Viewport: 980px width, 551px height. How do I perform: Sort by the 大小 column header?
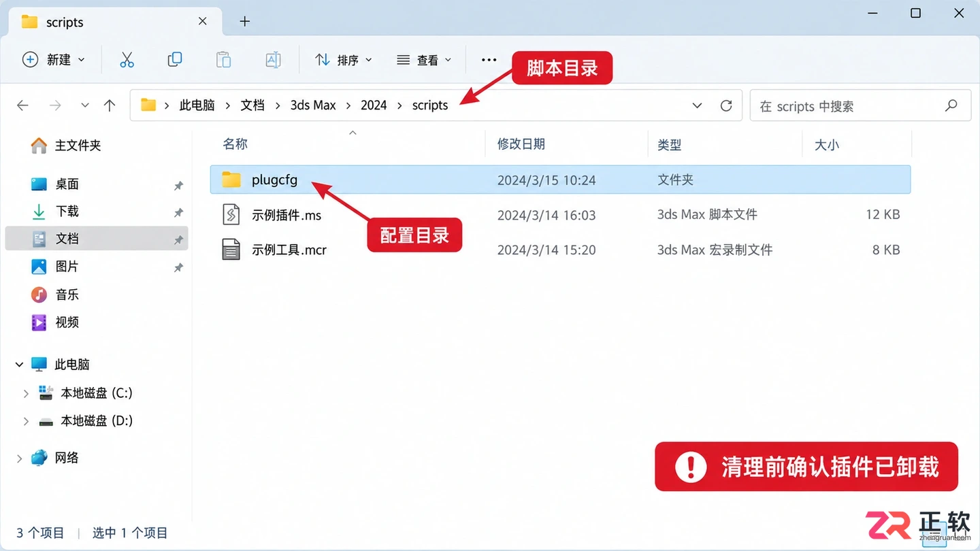(827, 144)
